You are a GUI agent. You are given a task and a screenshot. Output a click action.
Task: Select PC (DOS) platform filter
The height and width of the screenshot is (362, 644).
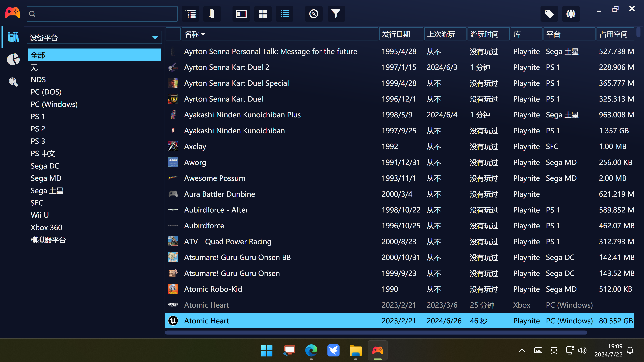tap(94, 92)
